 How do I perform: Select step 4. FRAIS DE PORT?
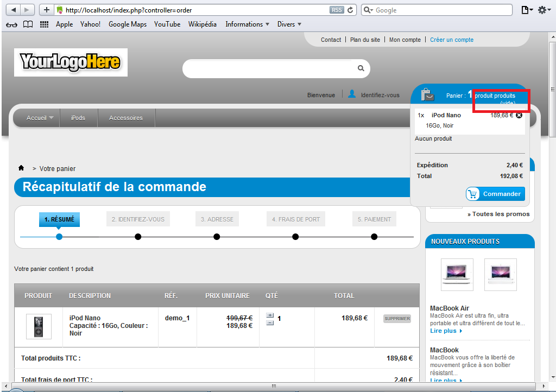coord(296,219)
